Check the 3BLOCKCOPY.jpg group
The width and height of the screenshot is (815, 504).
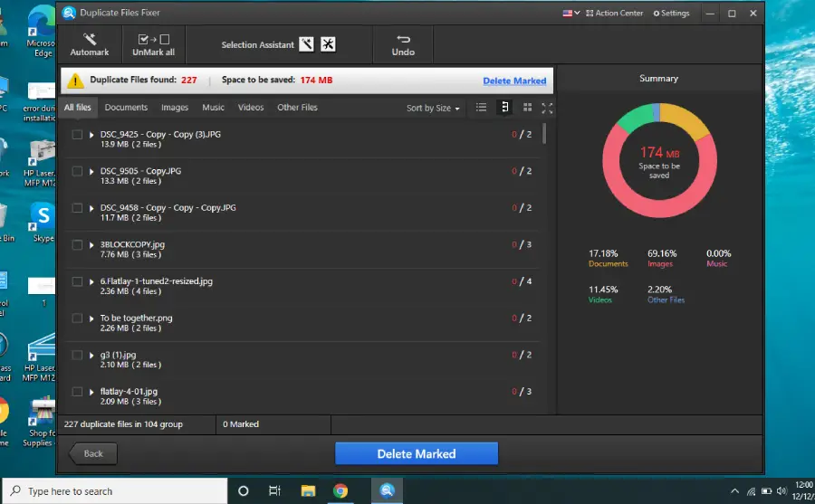pyautogui.click(x=77, y=244)
